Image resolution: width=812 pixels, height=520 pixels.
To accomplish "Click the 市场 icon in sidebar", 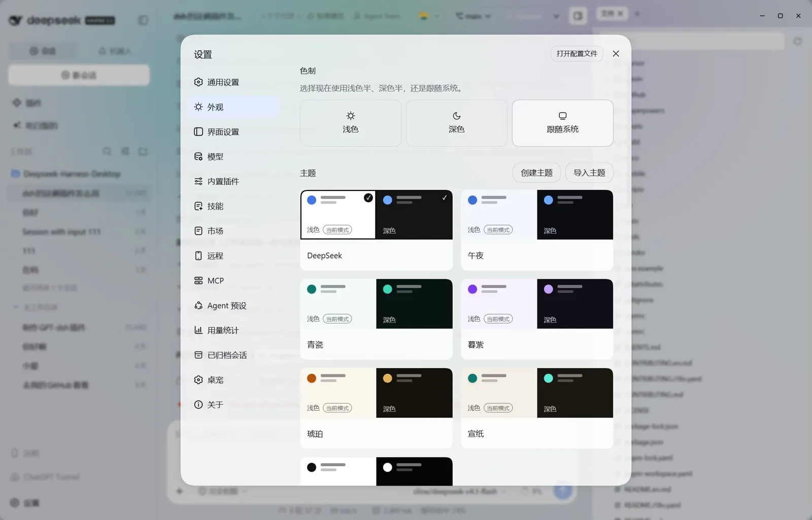I will 198,231.
